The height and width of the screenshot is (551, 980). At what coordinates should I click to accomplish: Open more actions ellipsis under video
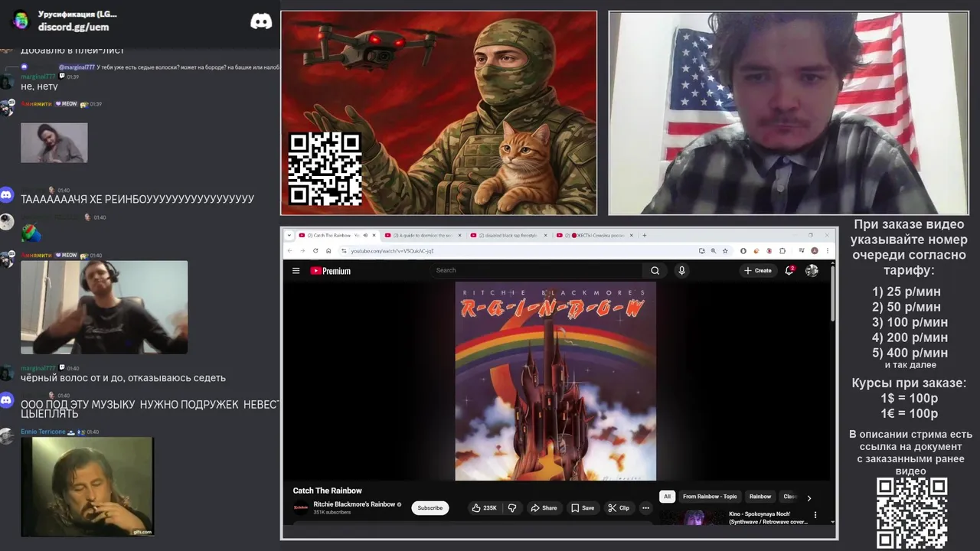pyautogui.click(x=645, y=507)
